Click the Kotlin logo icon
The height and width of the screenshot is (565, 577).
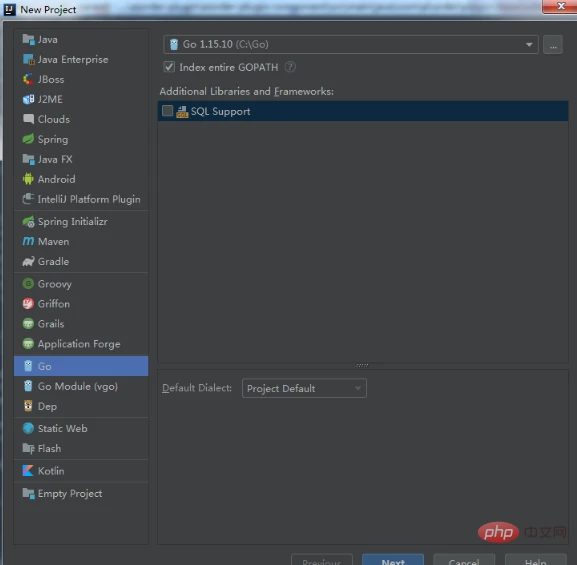pos(28,471)
